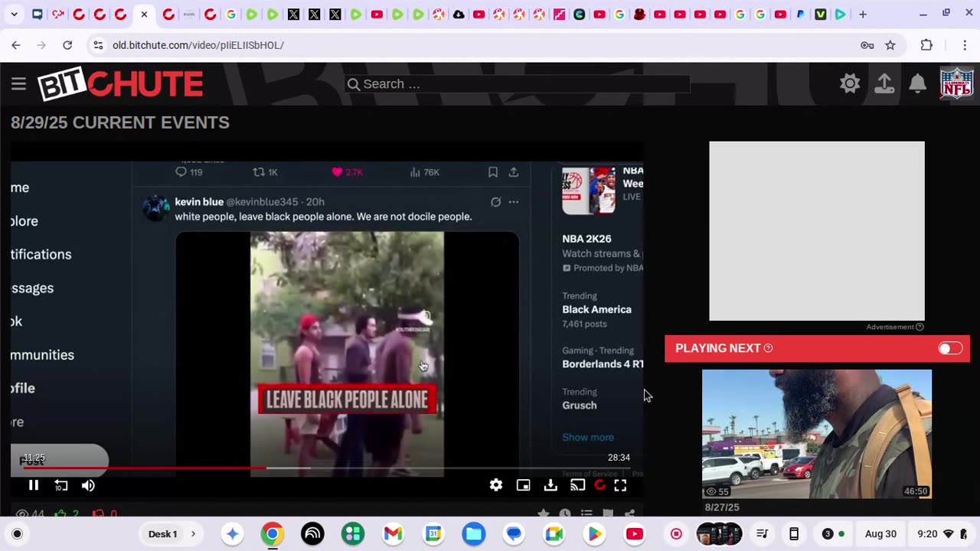Open the Chrome extensions puzzle icon

(x=926, y=45)
